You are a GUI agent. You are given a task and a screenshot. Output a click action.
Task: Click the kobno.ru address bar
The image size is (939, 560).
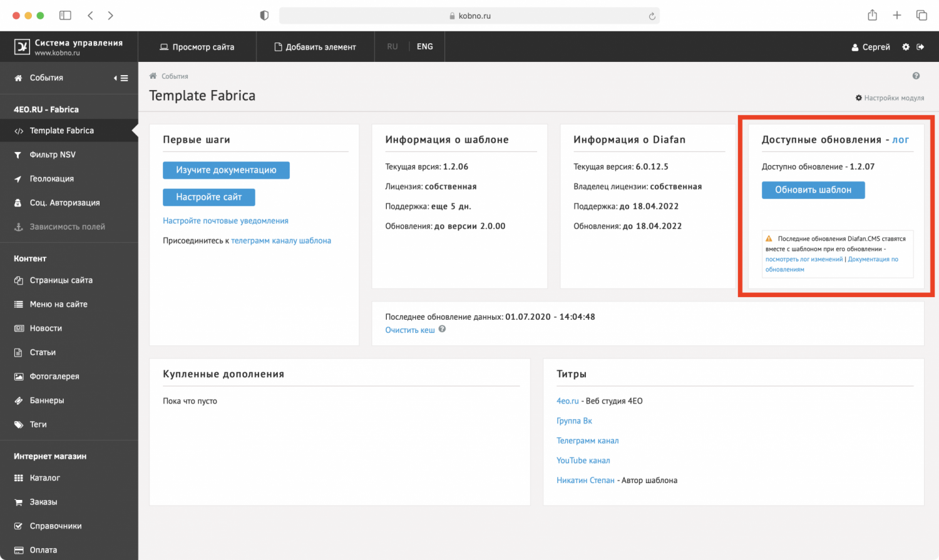469,16
